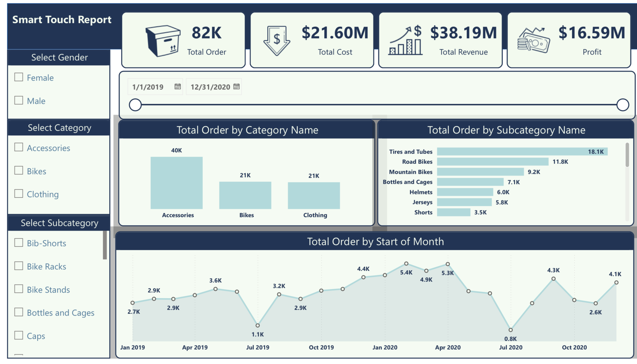Check the Accessories category box
Image resolution: width=637 pixels, height=364 pixels.
[x=19, y=147]
